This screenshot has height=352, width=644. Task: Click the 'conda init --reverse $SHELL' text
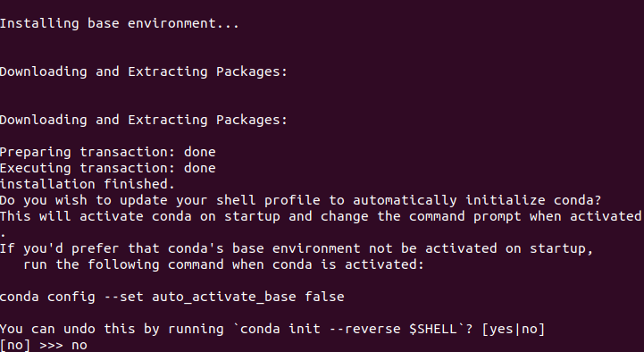tap(348, 329)
